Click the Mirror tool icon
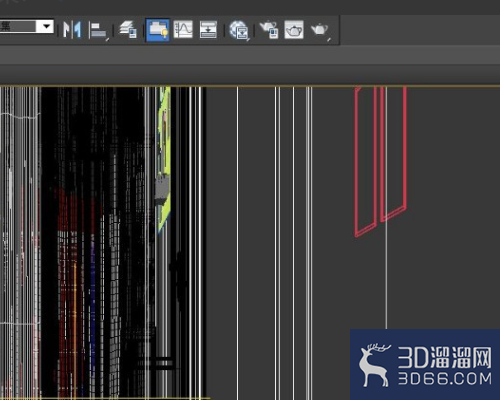 tap(72, 30)
